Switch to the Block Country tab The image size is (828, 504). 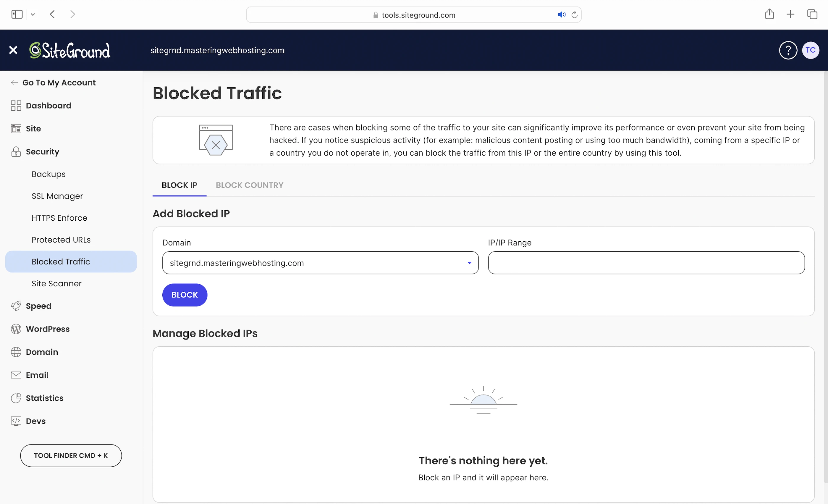coord(249,185)
